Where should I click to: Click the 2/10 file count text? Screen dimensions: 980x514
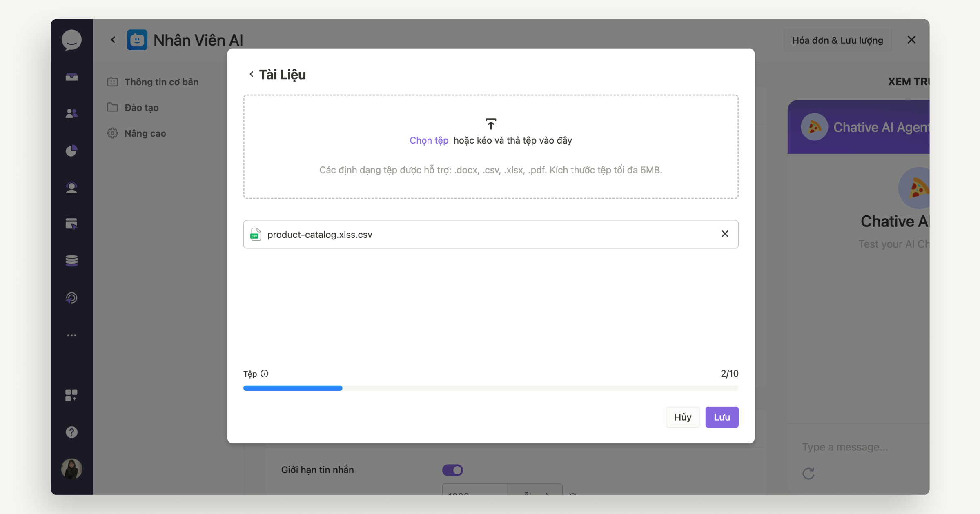(730, 374)
